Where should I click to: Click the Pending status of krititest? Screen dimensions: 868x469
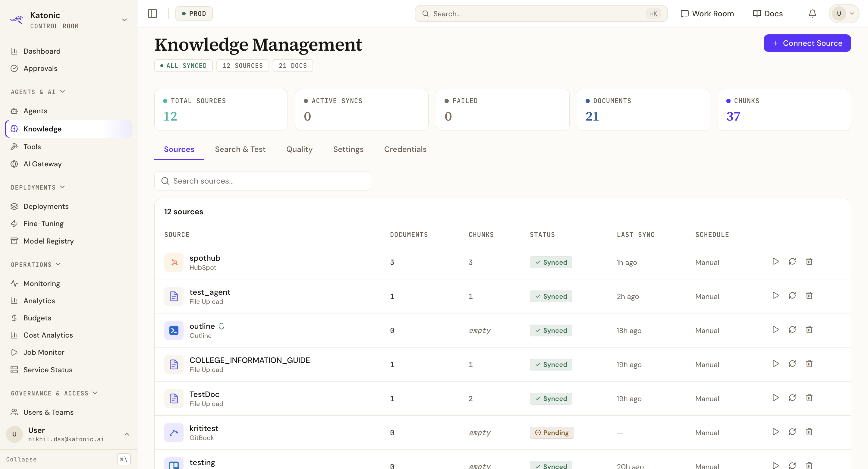pos(552,433)
